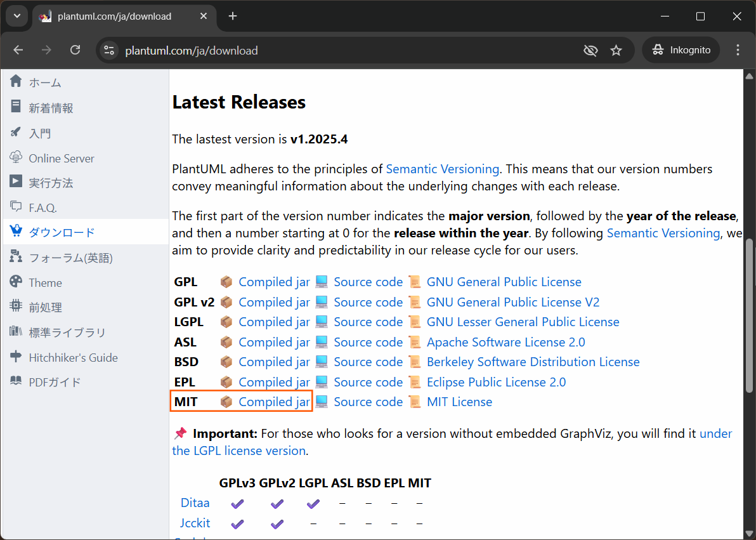Open first Semantic Versioning link
The width and height of the screenshot is (756, 540).
pos(443,169)
